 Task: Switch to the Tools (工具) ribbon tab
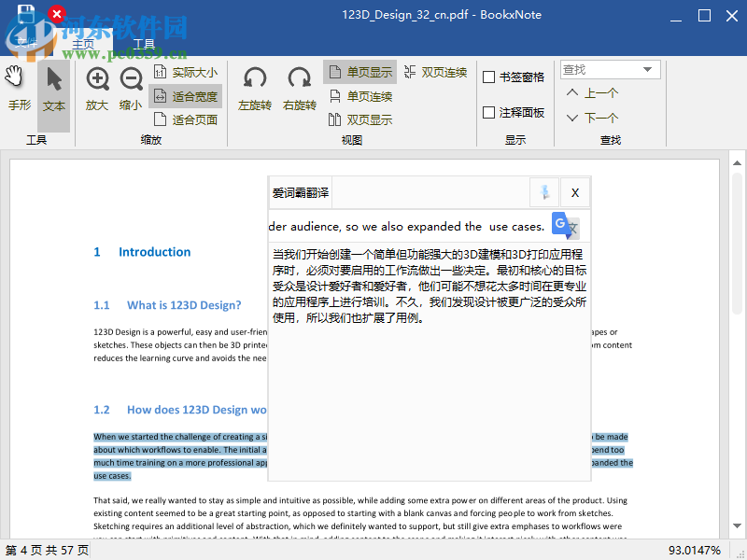148,43
